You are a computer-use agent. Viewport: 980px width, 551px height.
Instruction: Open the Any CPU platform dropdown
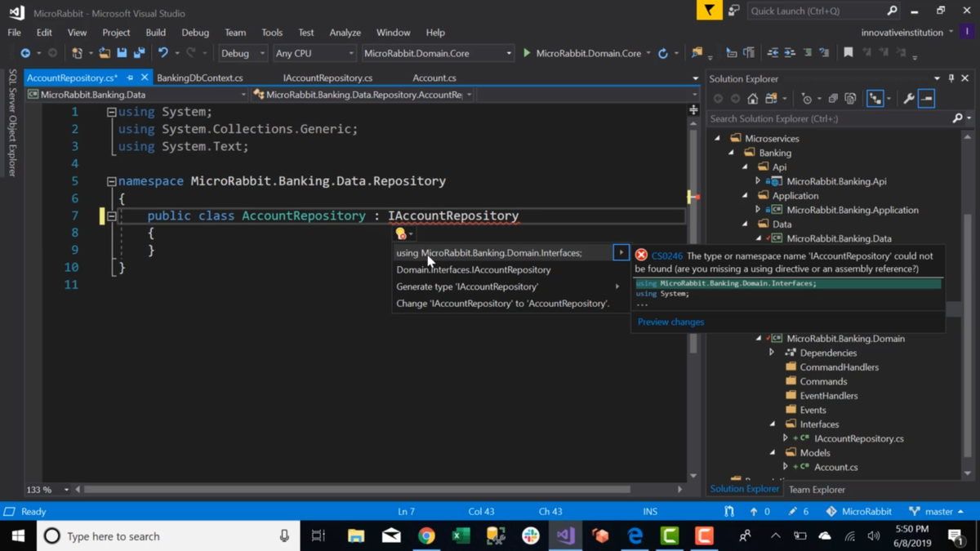(314, 53)
